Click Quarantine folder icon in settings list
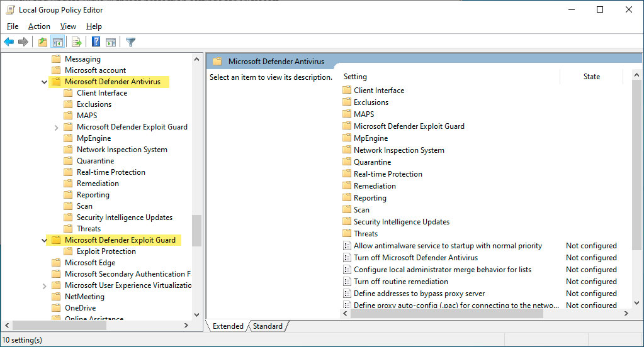Screen dimensions: 644x347 click(347, 162)
